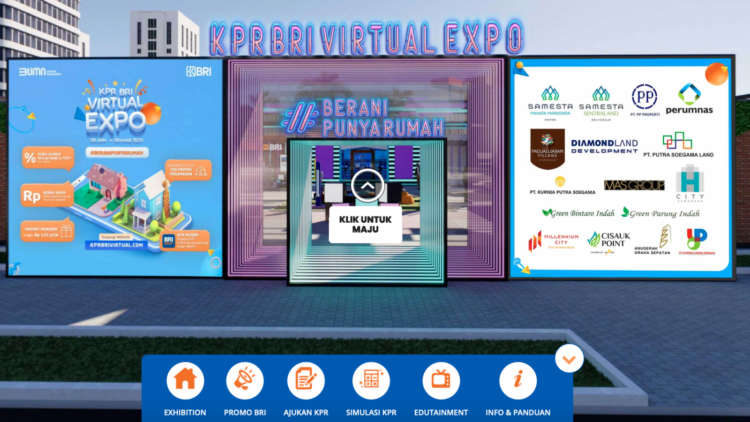Click the Samesta Sentraland logo

tap(601, 103)
